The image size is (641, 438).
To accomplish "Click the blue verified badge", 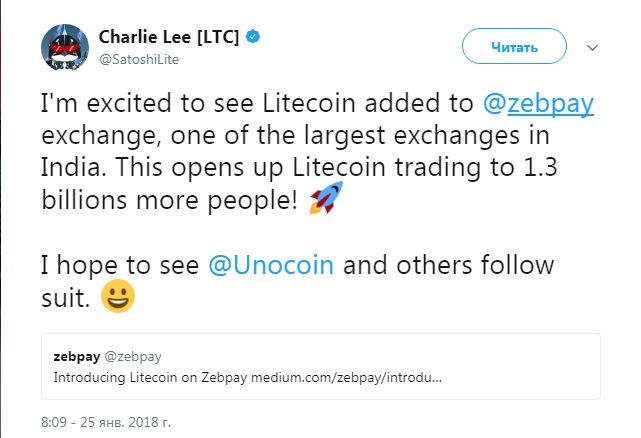I will pyautogui.click(x=257, y=37).
